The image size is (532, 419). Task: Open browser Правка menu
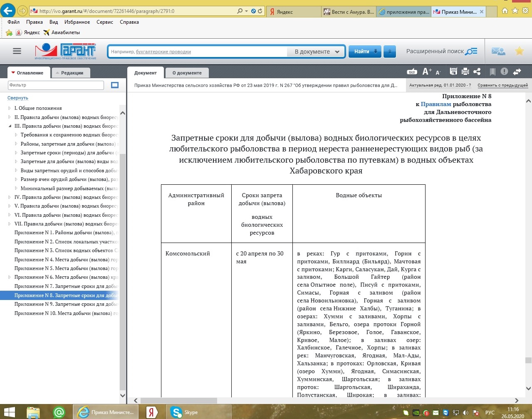(x=35, y=22)
